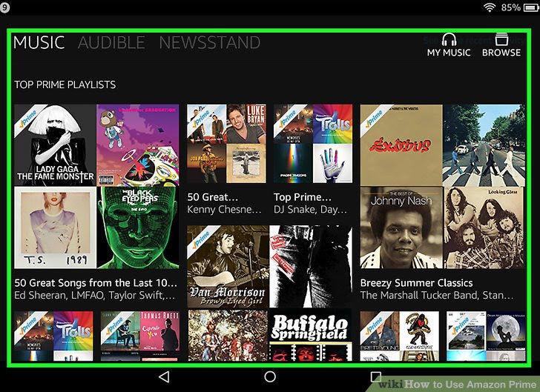The height and width of the screenshot is (392, 540).
Task: Tap the Android back navigation button
Action: tap(164, 376)
